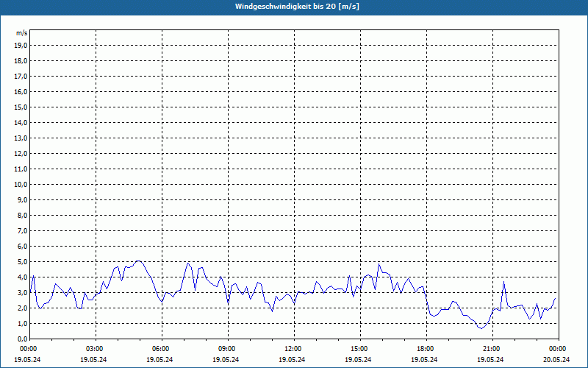Select the '19.05.24' date under '21:00'
Image resolution: width=588 pixels, height=368 pixels.
click(490, 359)
